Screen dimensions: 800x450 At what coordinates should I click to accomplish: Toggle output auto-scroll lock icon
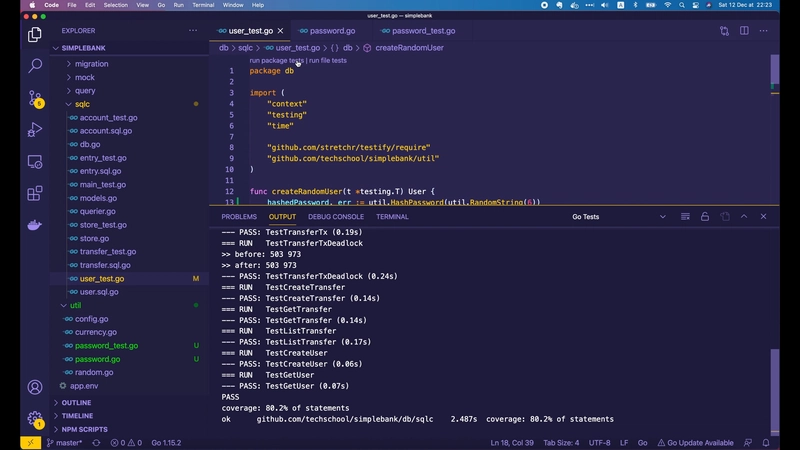pos(705,217)
